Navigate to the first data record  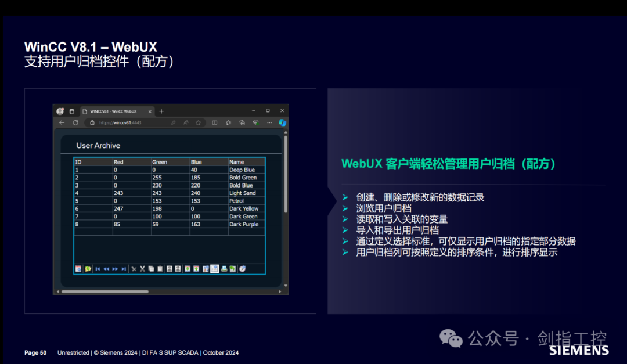pos(97,269)
